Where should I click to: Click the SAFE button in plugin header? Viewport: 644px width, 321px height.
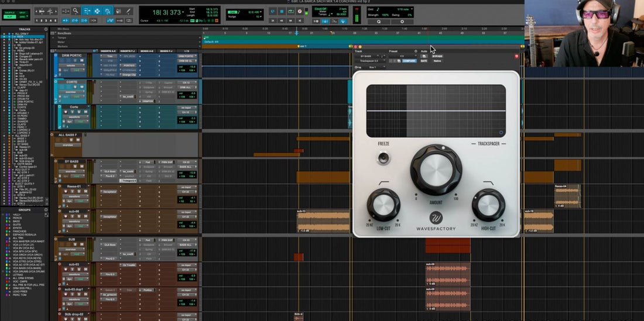click(x=423, y=61)
